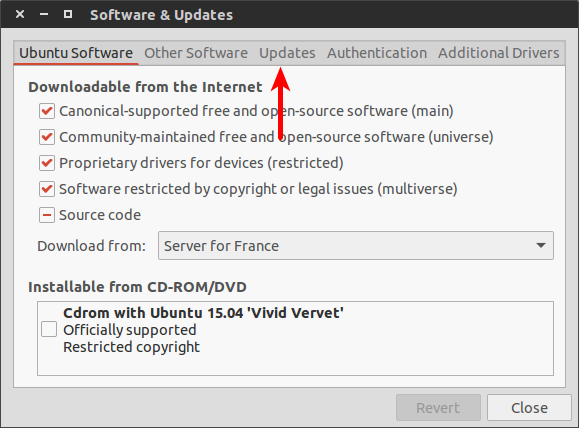Toggle Proprietary drivers (restricted) checkbox

[47, 163]
